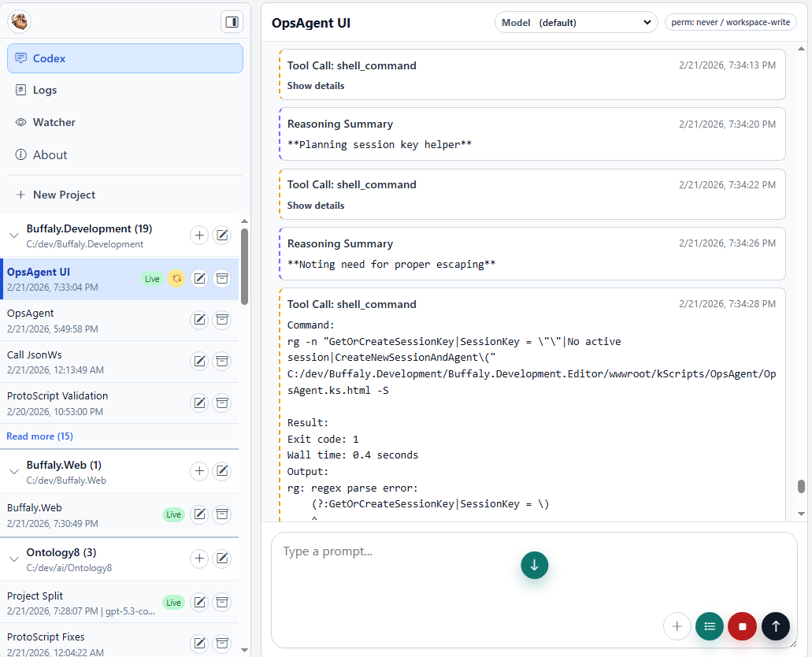This screenshot has width=812, height=657.
Task: Open the Model dropdown
Action: [x=576, y=22]
